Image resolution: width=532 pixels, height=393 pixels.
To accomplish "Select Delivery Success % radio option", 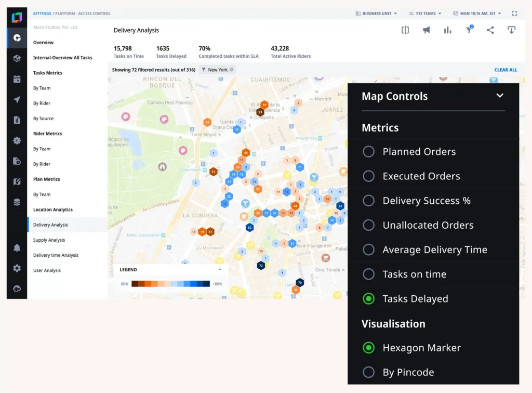I will 368,201.
